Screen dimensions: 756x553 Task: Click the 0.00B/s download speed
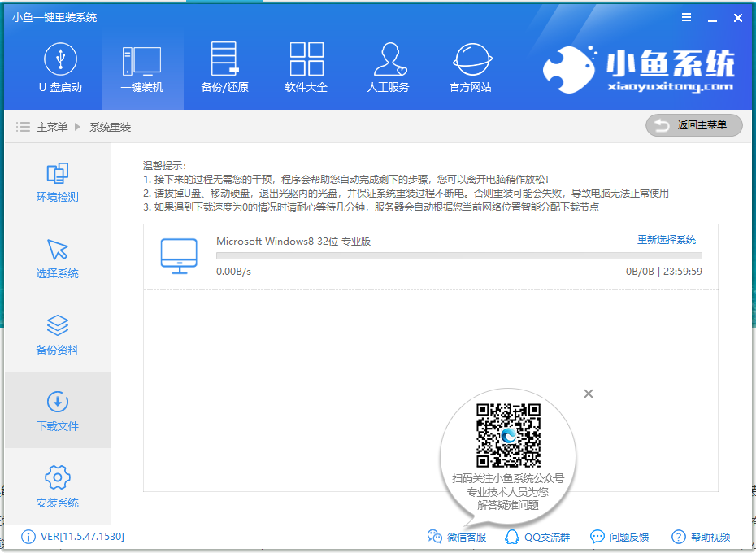(234, 272)
